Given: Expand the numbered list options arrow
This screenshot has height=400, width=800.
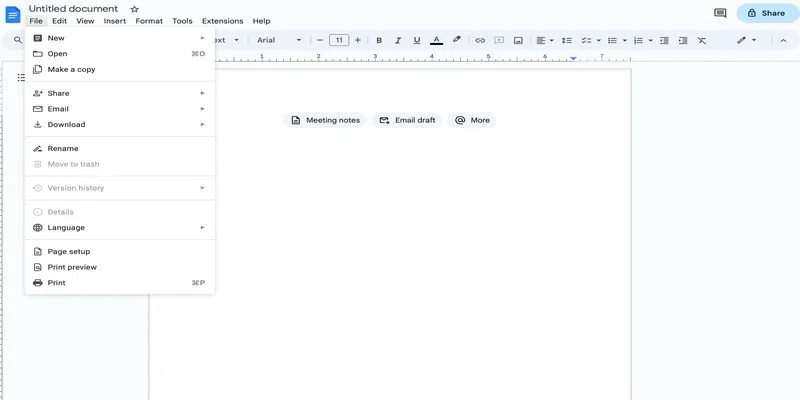Looking at the screenshot, I should (x=651, y=40).
